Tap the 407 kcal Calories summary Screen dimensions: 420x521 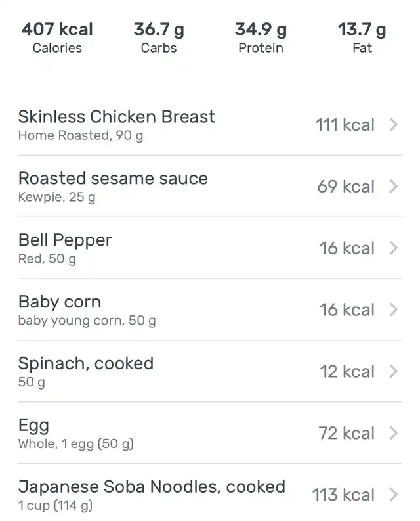point(57,37)
